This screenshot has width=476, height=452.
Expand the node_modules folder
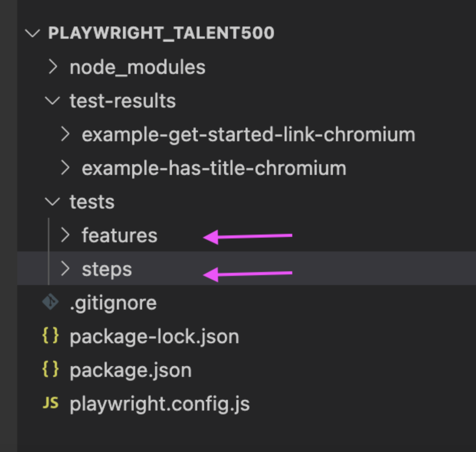click(x=53, y=67)
